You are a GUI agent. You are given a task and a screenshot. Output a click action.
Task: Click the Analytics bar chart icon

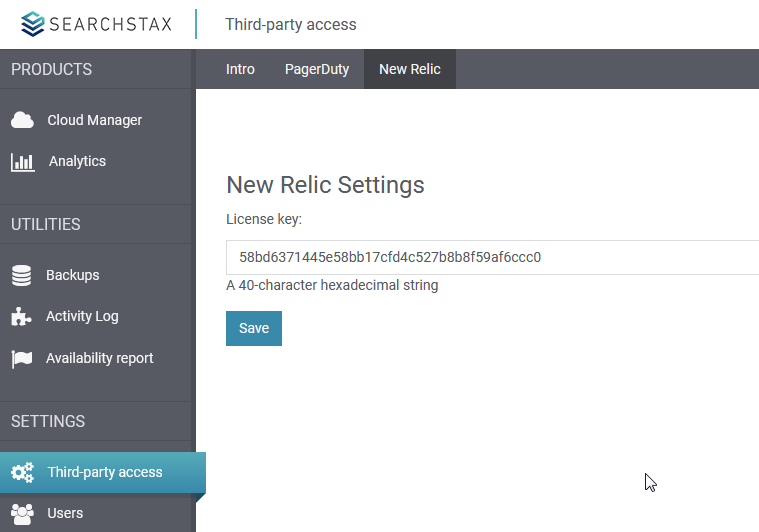[23, 162]
